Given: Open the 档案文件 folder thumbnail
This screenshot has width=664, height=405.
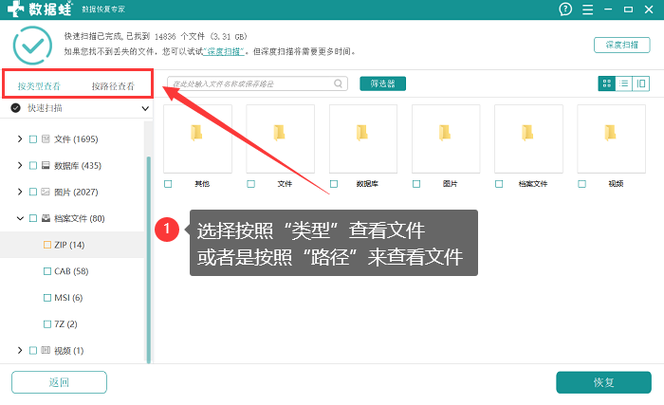Looking at the screenshot, I should point(528,139).
